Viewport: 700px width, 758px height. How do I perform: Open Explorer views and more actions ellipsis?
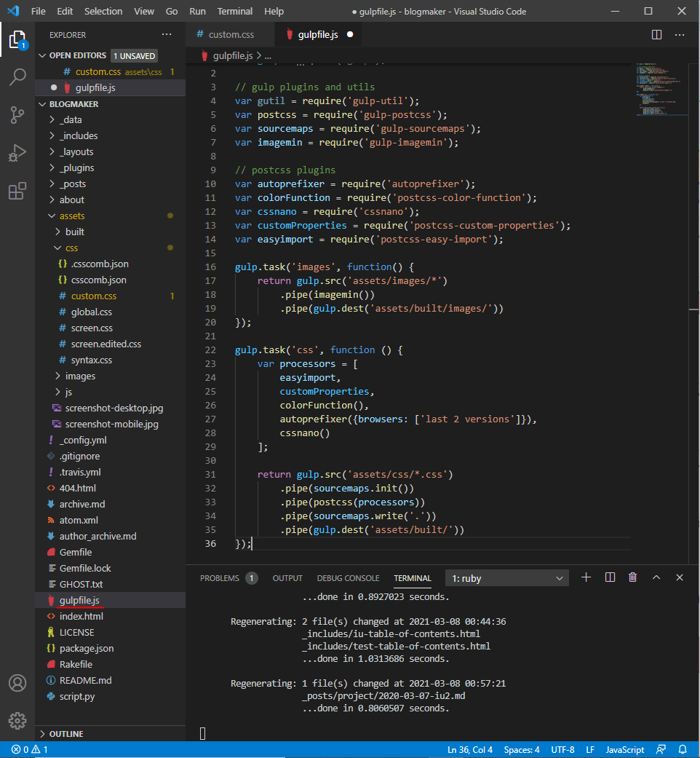167,34
